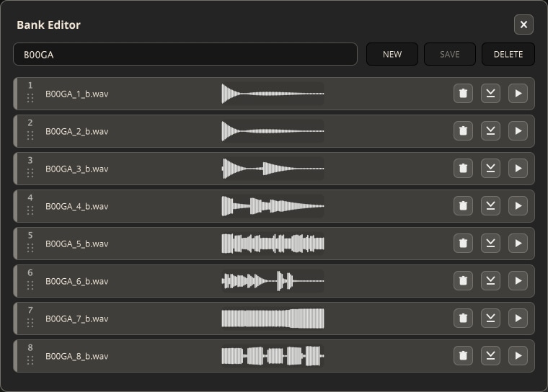This screenshot has width=548, height=392.
Task: Select the file name B00GA_5_b.wav
Action: pos(77,244)
